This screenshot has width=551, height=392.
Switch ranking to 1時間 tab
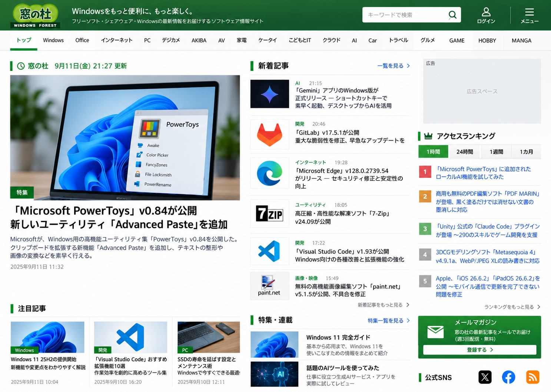point(433,152)
